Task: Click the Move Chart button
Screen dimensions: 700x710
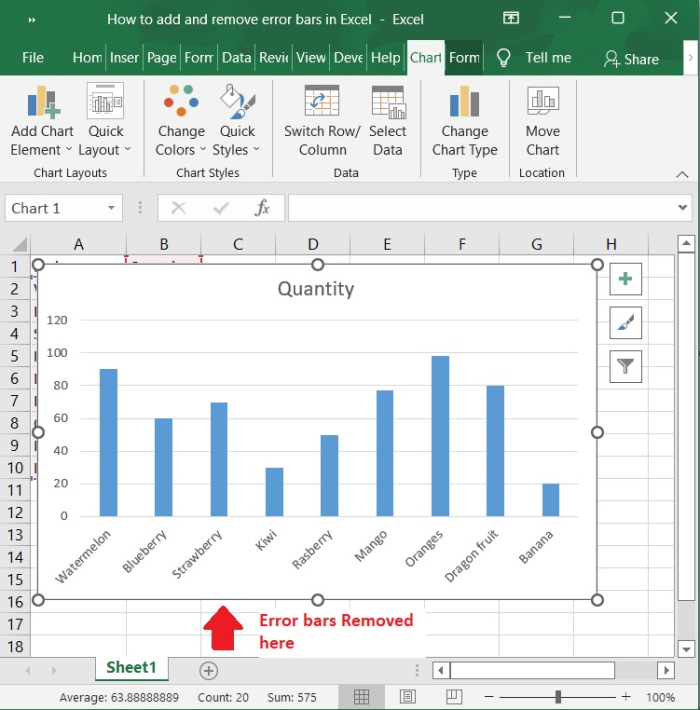Action: pos(542,120)
